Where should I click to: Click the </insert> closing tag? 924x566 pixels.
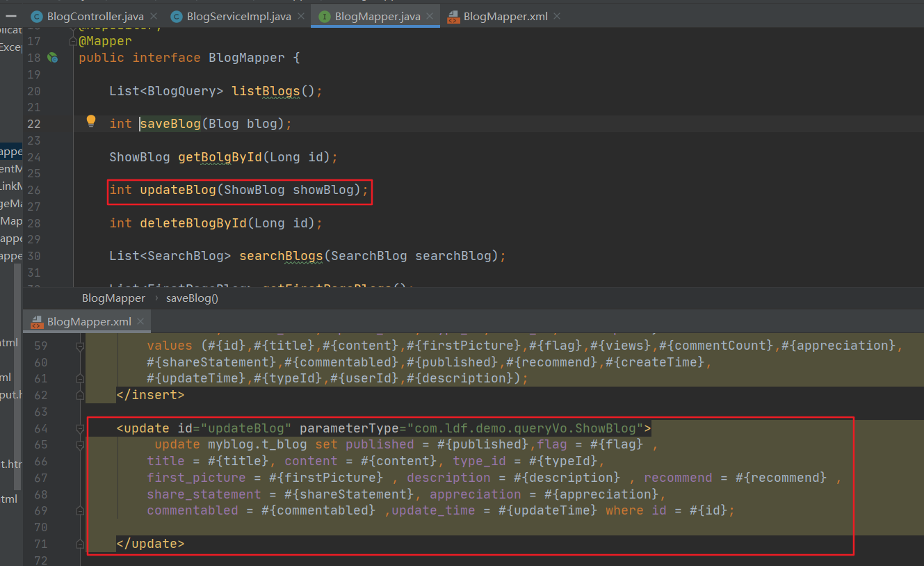pyautogui.click(x=150, y=395)
